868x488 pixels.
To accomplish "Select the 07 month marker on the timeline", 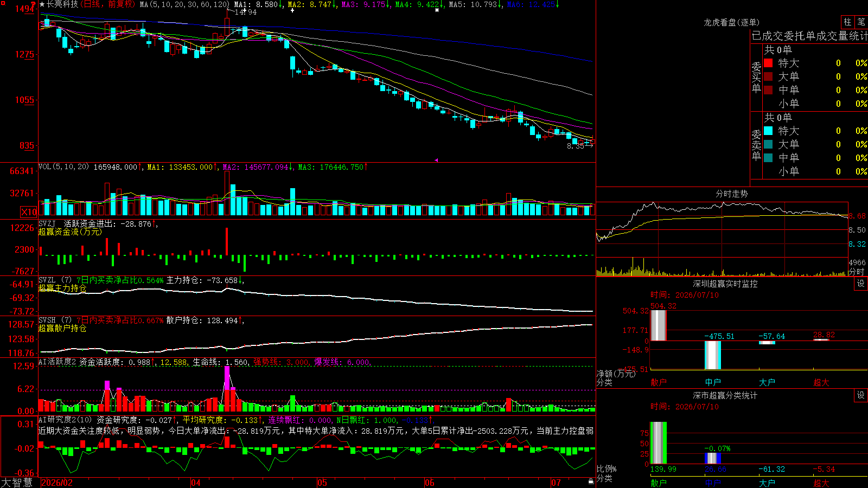I will pos(556,483).
